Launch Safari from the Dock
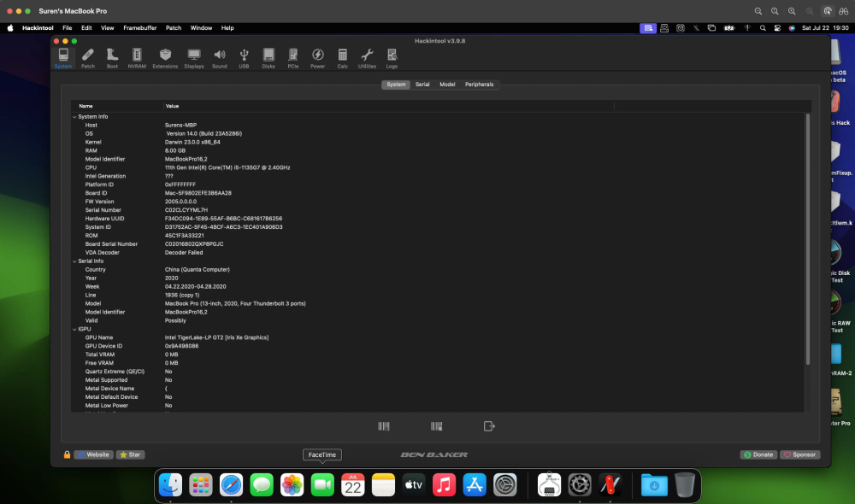The width and height of the screenshot is (855, 504). [x=231, y=484]
